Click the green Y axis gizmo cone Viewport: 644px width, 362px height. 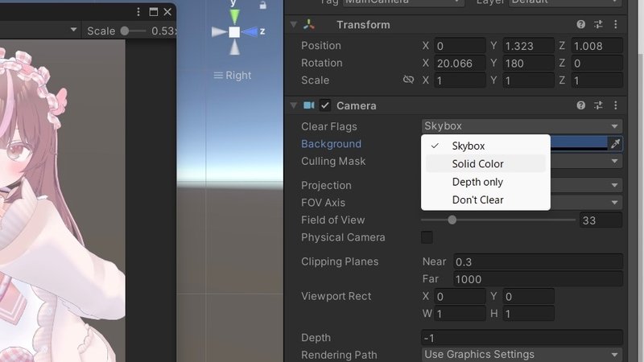234,16
